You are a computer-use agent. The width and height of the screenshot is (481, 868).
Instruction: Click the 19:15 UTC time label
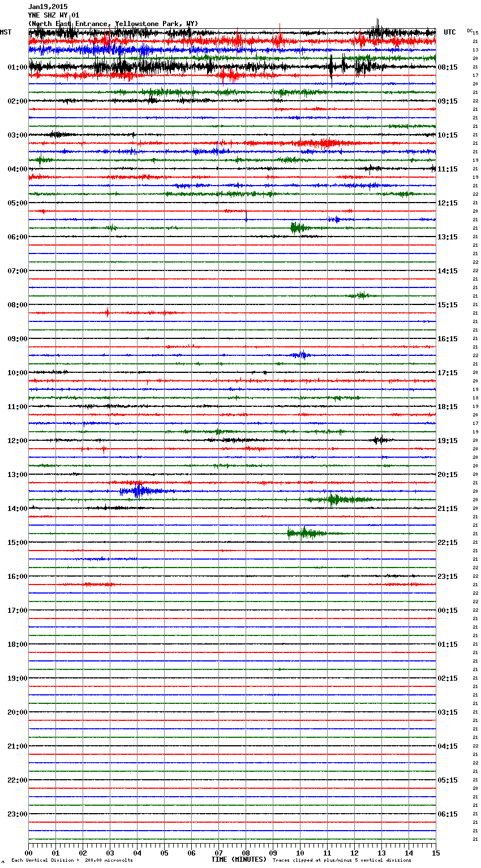[x=448, y=441]
